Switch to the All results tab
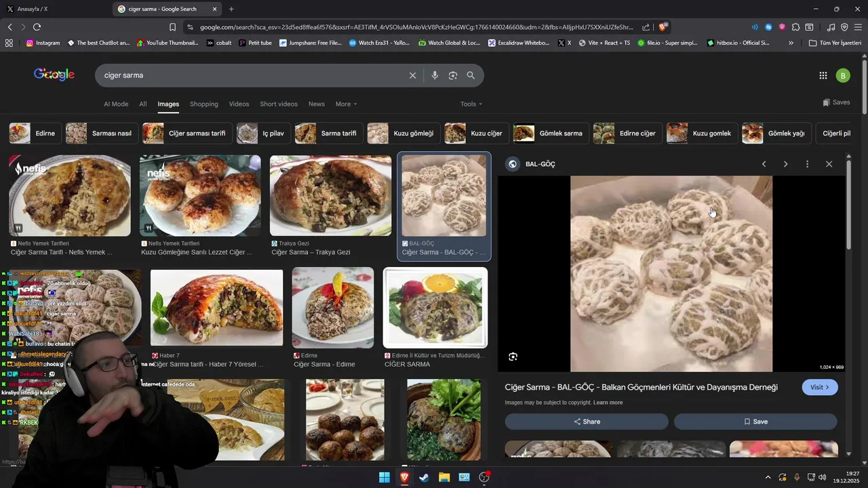 [143, 104]
